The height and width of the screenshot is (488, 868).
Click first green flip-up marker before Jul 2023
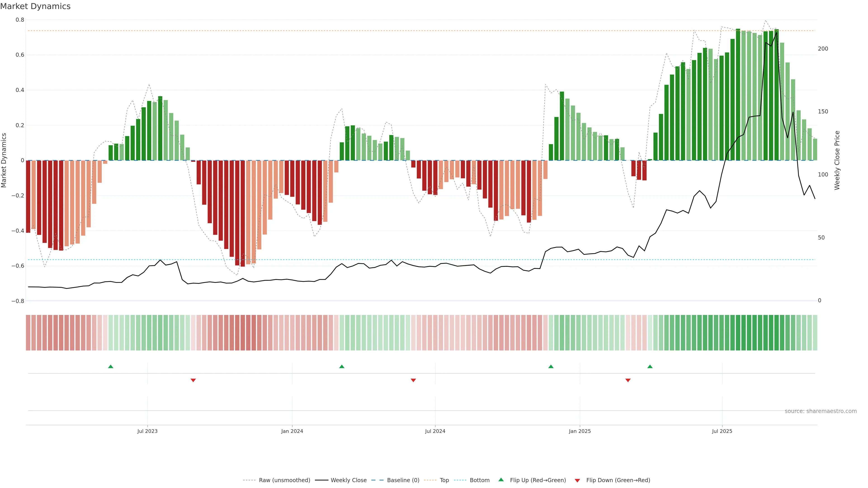(111, 366)
